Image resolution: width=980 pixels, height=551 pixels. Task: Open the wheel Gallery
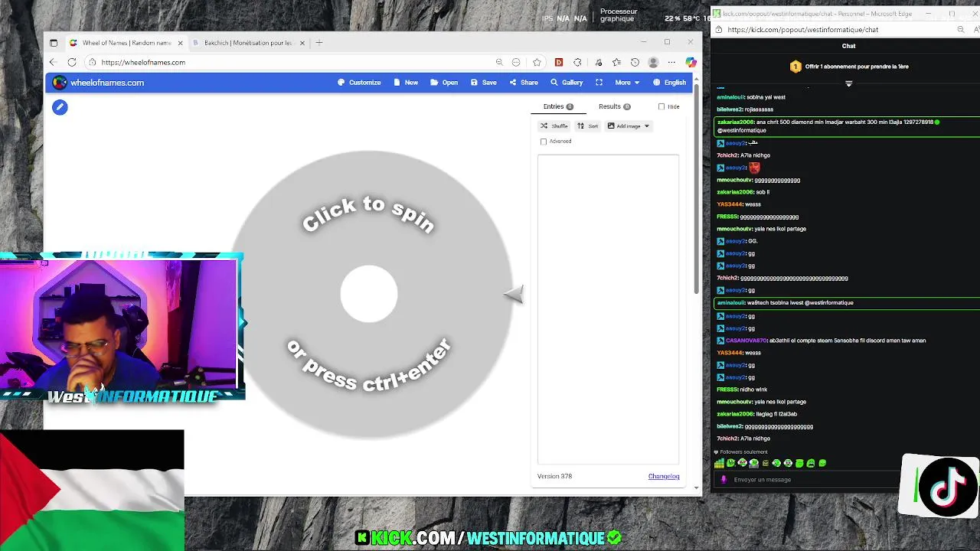click(x=567, y=83)
